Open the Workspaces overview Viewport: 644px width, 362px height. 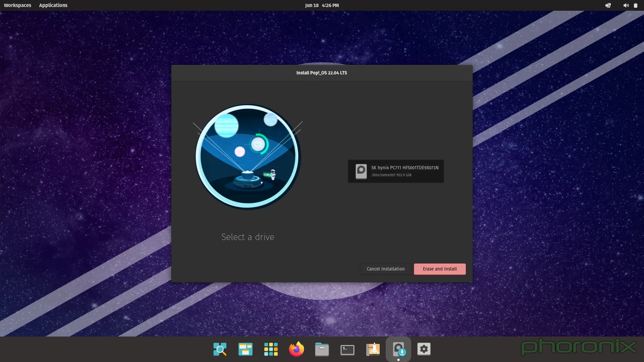(x=17, y=5)
